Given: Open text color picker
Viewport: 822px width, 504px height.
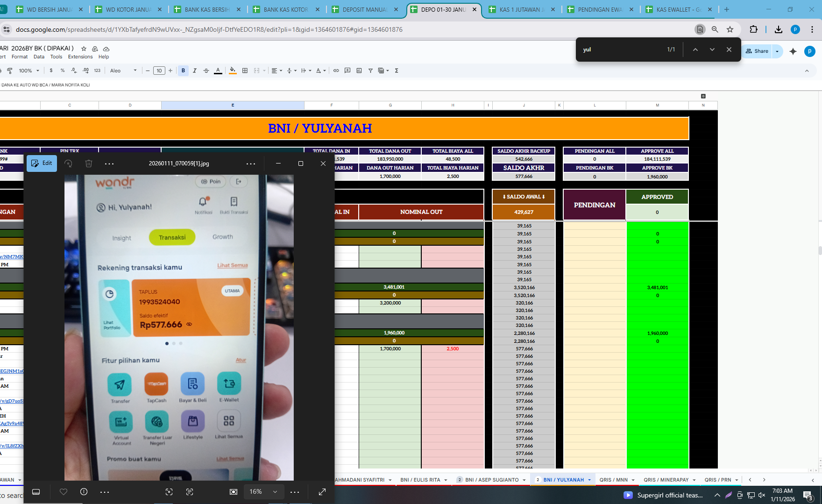Looking at the screenshot, I should [x=218, y=71].
